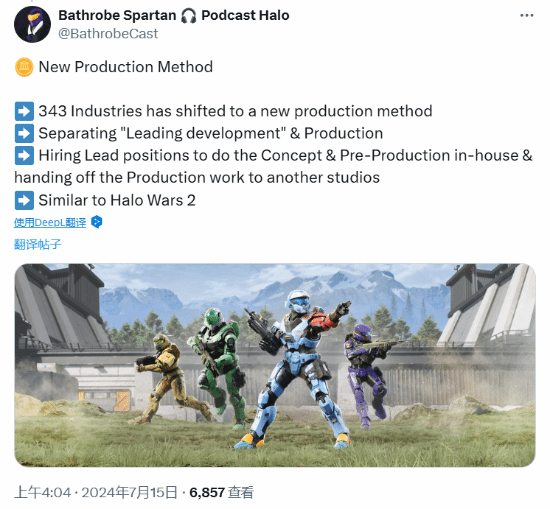
Task: Click the arrow emoji beside Halo Wars 2
Action: click(x=24, y=200)
